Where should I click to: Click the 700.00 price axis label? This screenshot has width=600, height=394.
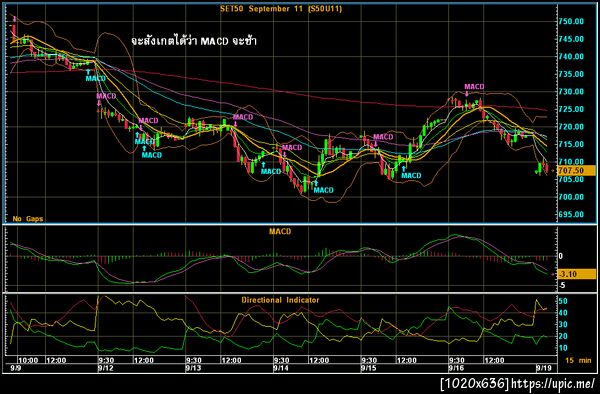[x=571, y=197]
